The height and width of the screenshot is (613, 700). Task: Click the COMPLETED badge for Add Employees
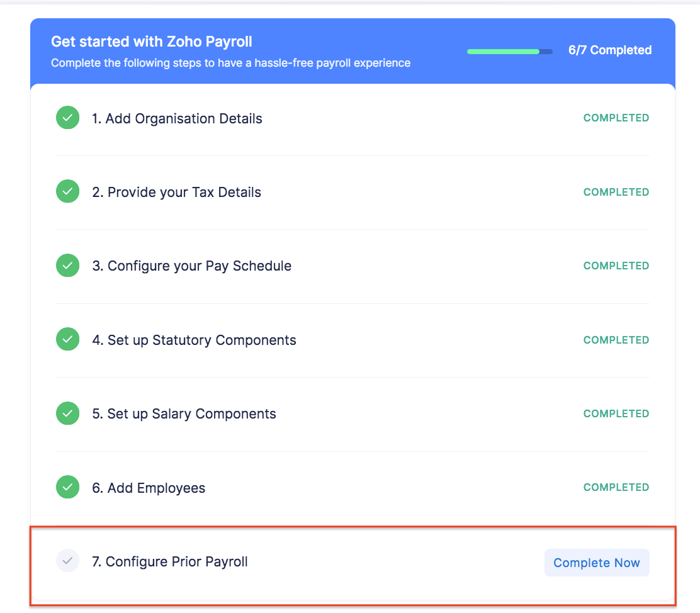(x=616, y=486)
